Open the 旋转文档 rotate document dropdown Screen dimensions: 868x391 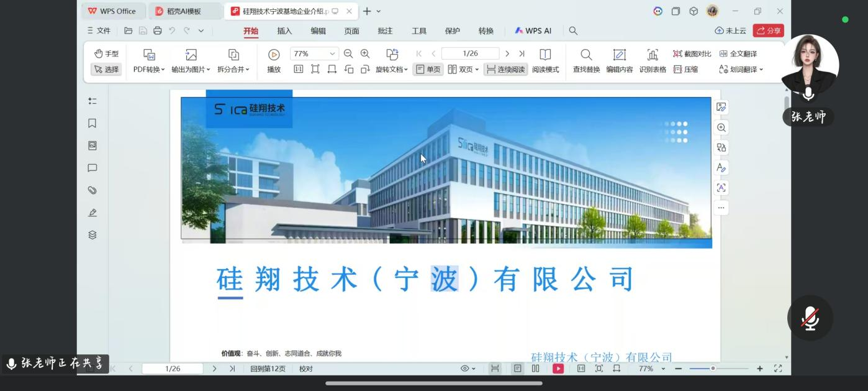[x=392, y=62]
